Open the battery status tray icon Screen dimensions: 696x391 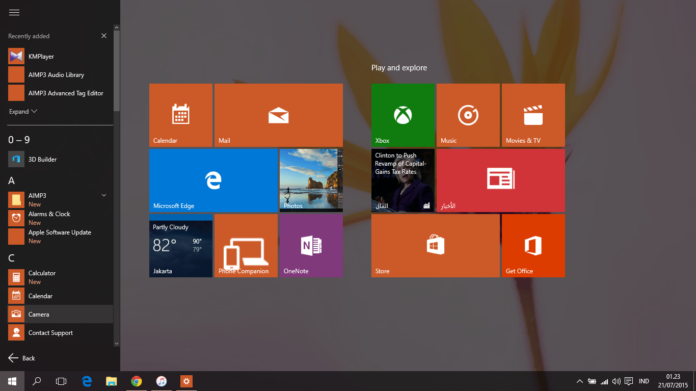[x=592, y=381]
